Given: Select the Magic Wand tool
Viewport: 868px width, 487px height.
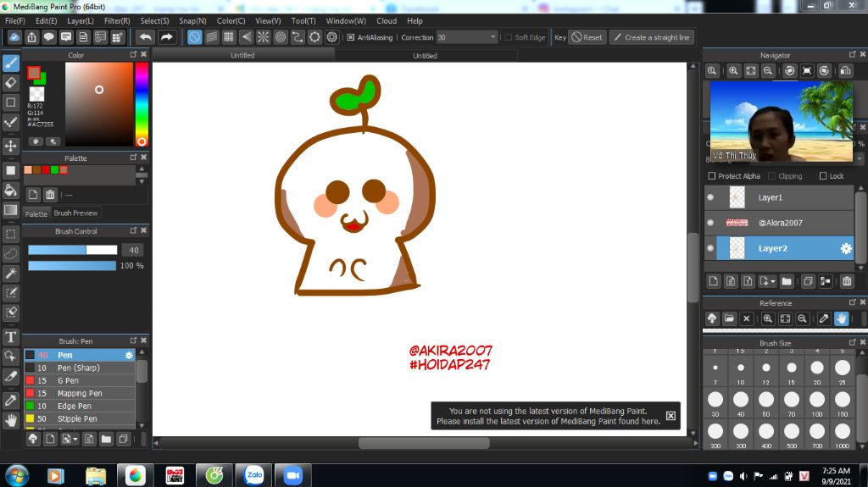Looking at the screenshot, I should (10, 273).
